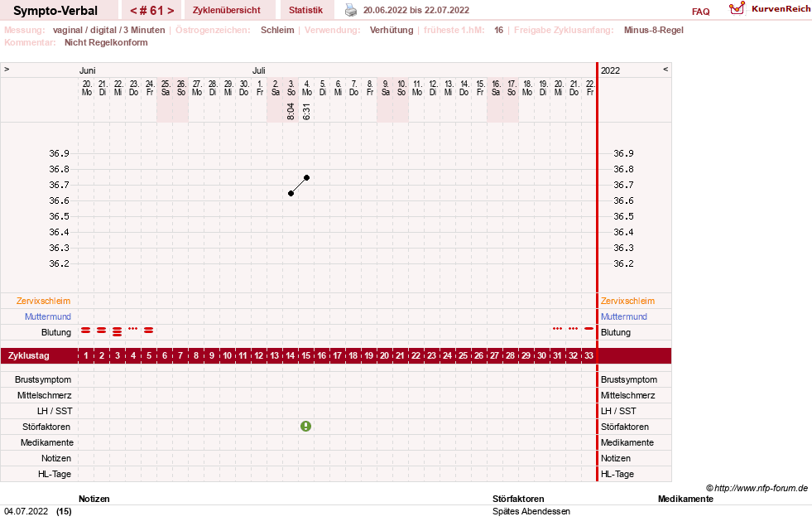Viewport: 812px width, 531px height.
Task: Open the Statistik tab
Action: click(305, 10)
